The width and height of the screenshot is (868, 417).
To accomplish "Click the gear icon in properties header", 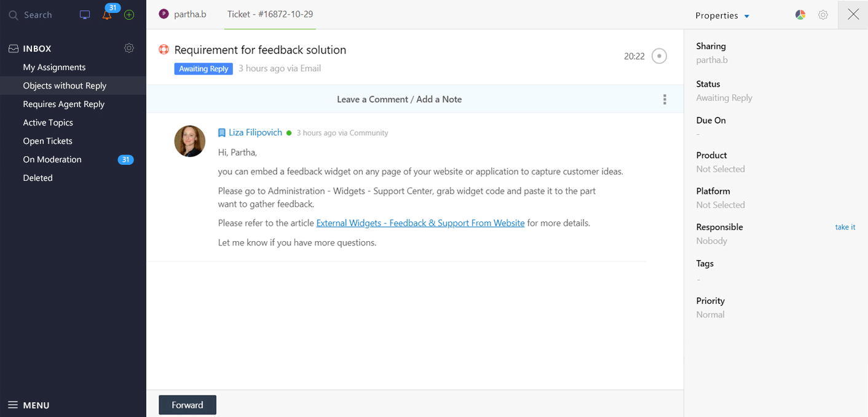I will tap(823, 15).
